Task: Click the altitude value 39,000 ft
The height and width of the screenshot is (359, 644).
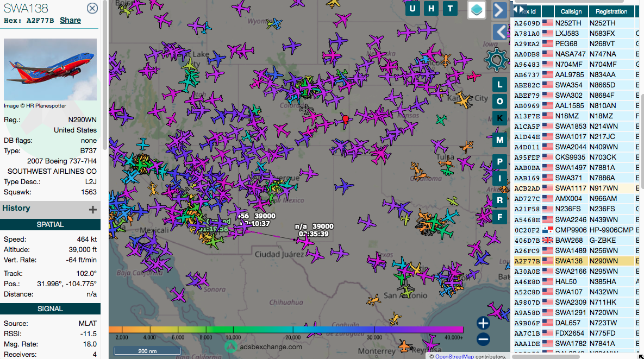Action: tap(83, 249)
